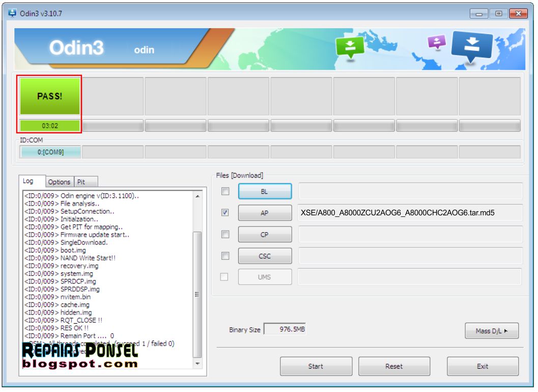This screenshot has height=392, width=538.
Task: Tick the CSC checkbox
Action: pos(225,256)
